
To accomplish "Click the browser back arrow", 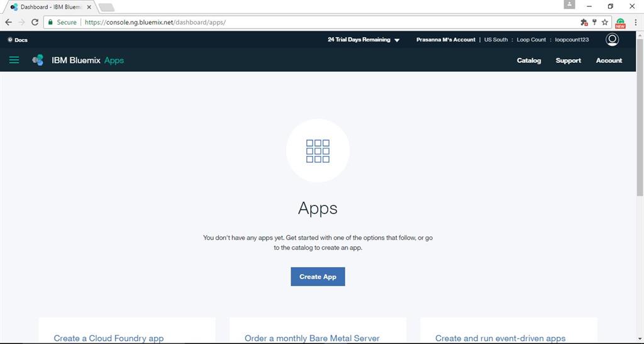I will click(x=9, y=22).
